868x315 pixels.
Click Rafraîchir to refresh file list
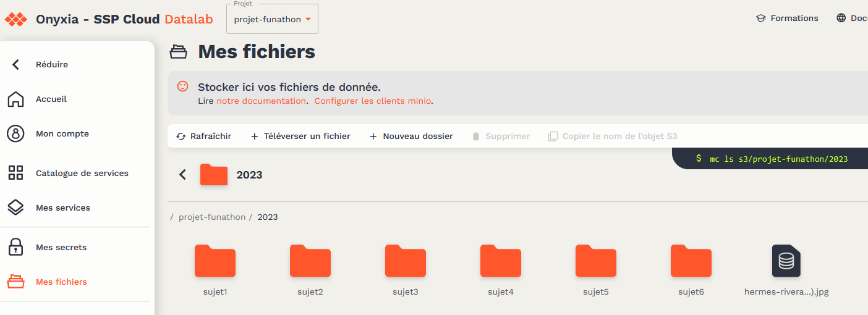coord(204,136)
